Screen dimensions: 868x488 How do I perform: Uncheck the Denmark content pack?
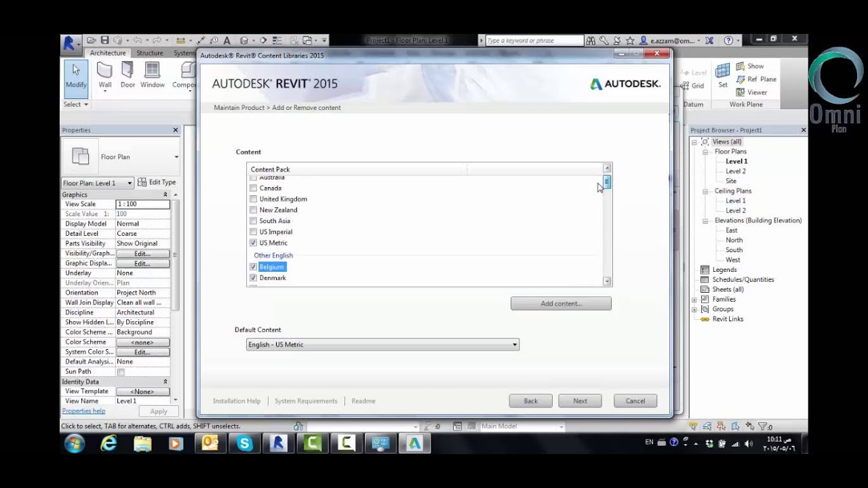pos(254,277)
